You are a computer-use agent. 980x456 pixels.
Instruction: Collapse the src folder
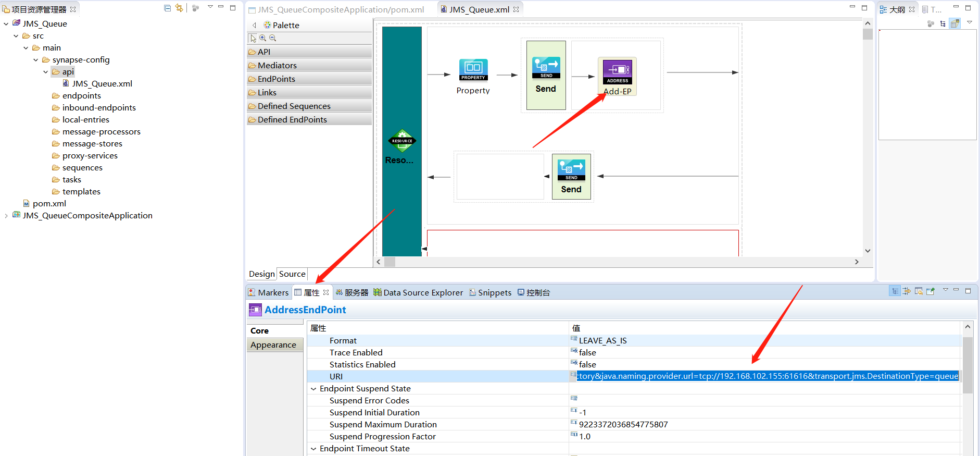coord(16,35)
